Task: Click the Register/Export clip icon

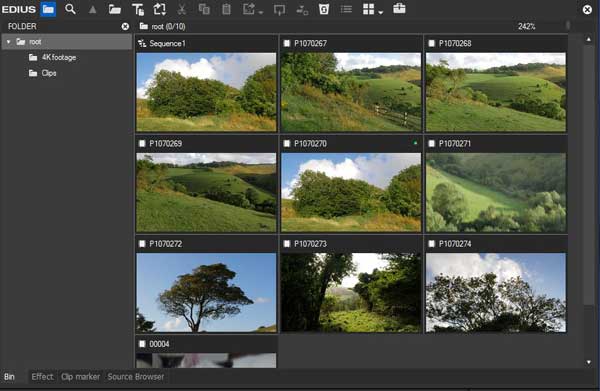Action: coord(249,9)
